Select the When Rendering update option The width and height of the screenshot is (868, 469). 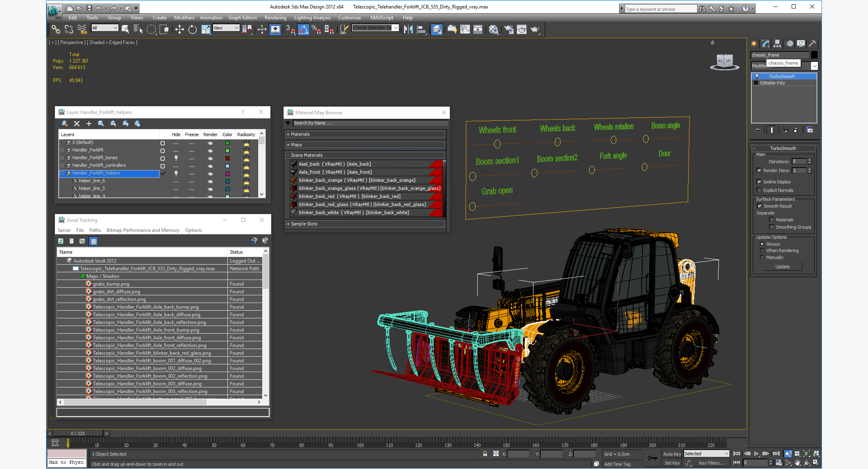click(762, 250)
